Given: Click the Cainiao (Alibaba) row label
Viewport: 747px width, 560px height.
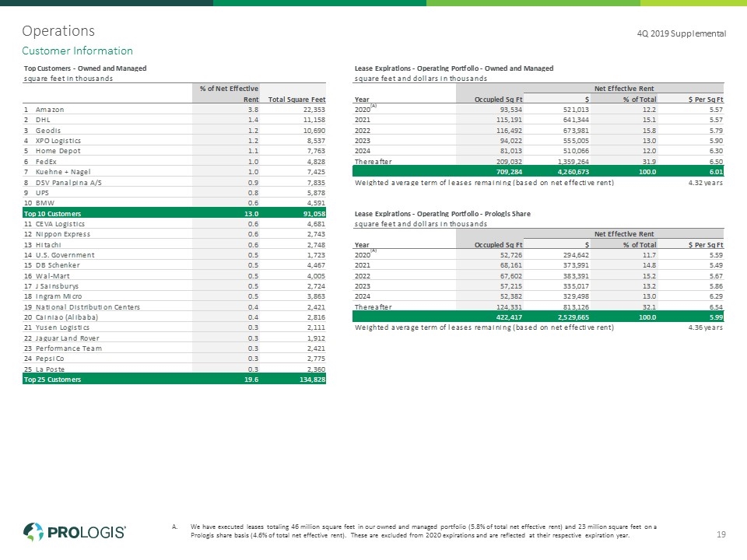Looking at the screenshot, I should [x=67, y=317].
